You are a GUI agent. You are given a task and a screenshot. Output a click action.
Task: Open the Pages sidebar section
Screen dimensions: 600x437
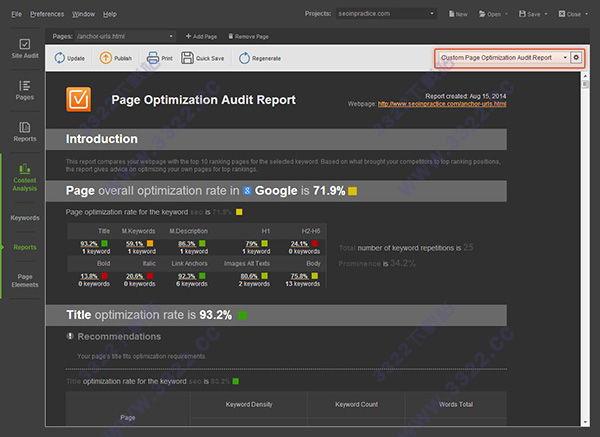tap(25, 92)
